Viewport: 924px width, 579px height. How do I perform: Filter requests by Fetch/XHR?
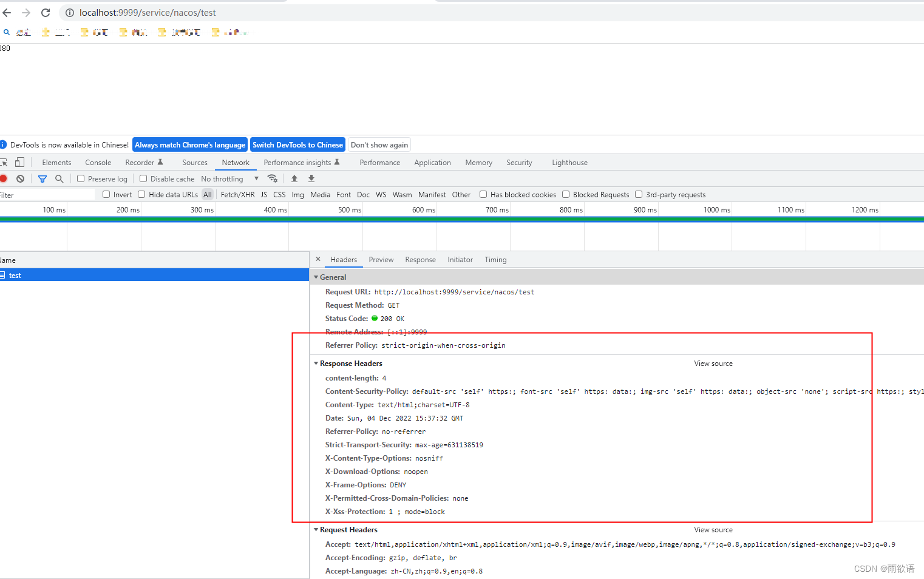click(x=238, y=195)
